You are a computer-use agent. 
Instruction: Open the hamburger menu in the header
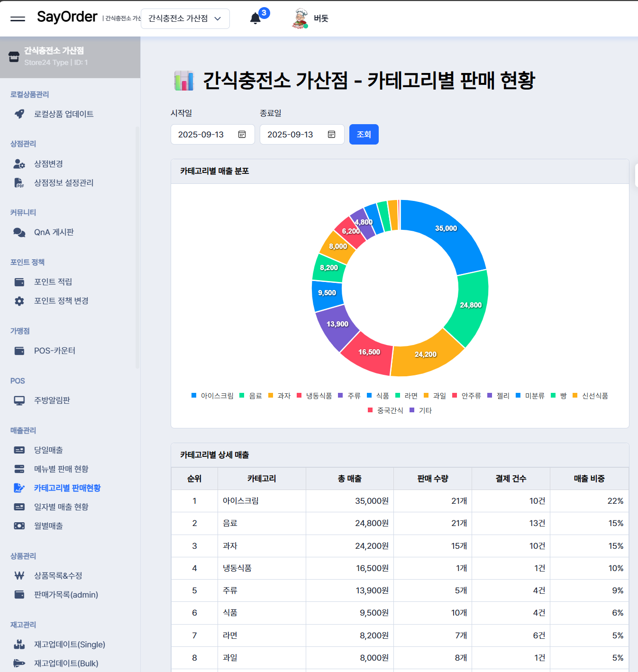pos(18,19)
